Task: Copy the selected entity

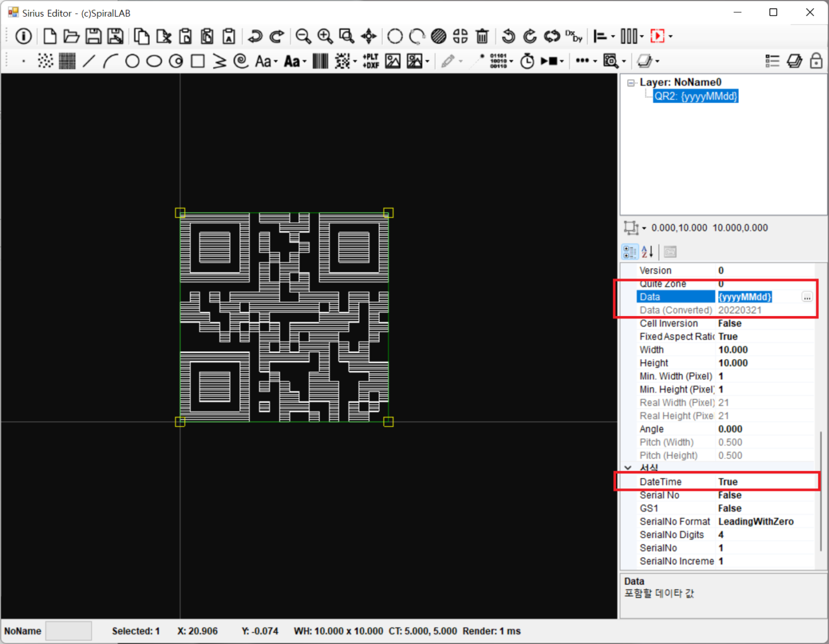Action: (141, 36)
